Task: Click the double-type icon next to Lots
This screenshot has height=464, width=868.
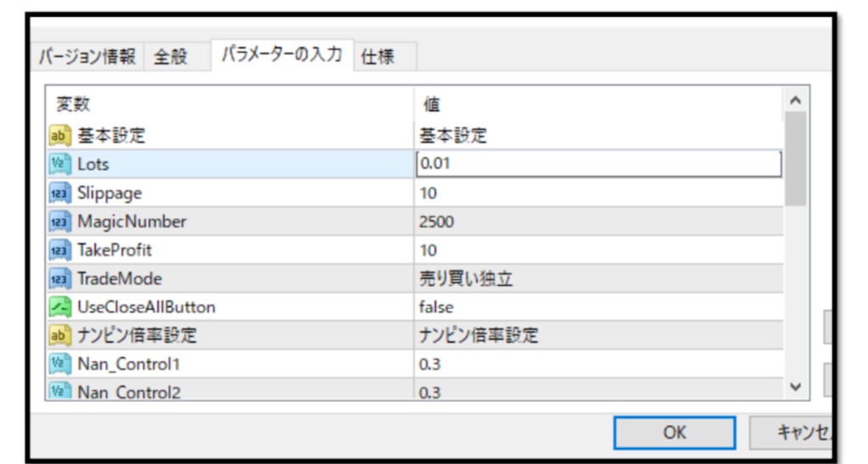Action: [x=60, y=164]
